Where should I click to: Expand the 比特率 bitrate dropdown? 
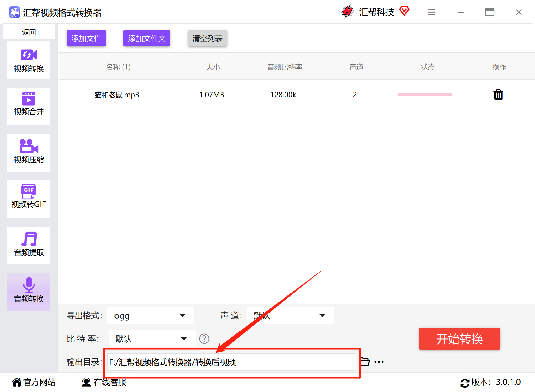tap(152, 339)
